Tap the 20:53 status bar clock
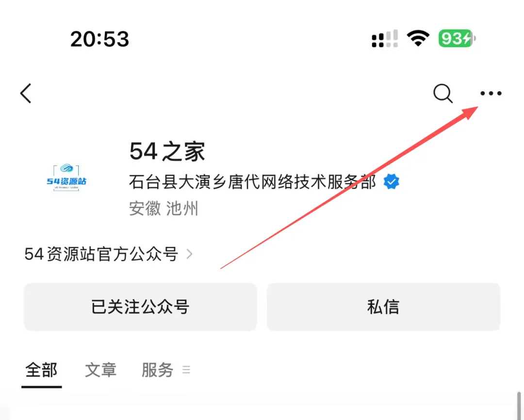Image resolution: width=524 pixels, height=420 pixels. [99, 39]
